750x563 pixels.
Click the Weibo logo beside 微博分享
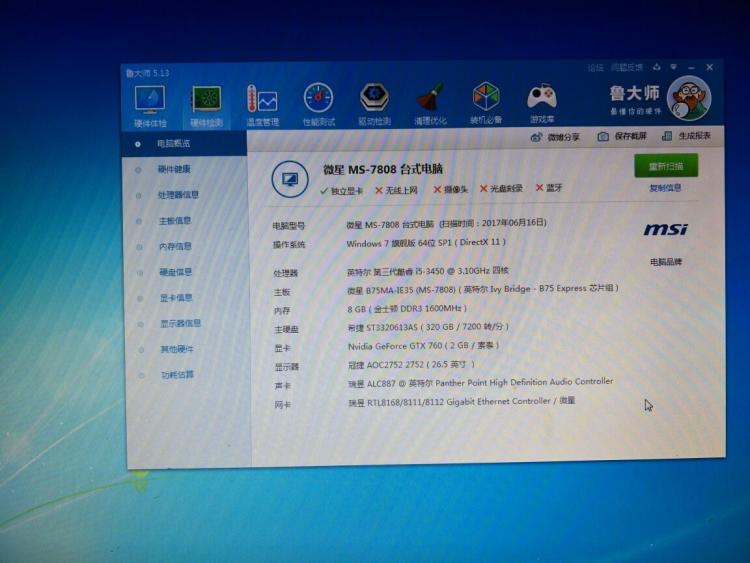(536, 137)
